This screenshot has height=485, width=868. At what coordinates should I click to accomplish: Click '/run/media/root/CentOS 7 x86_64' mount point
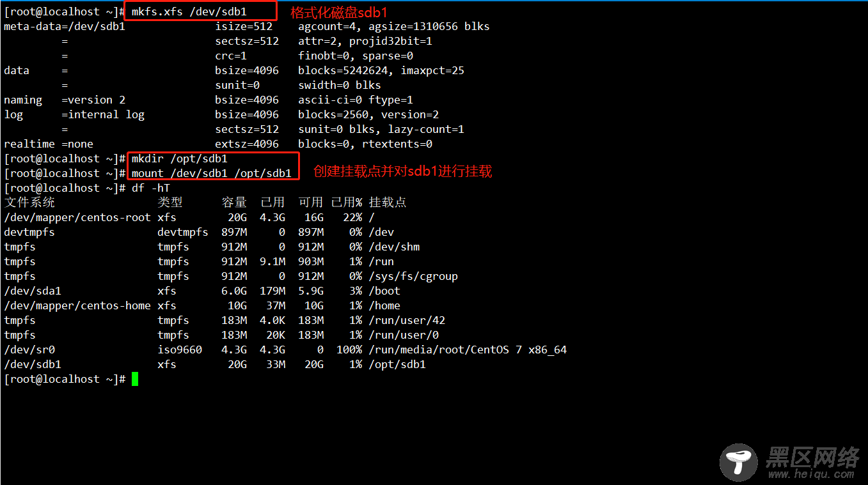point(468,350)
